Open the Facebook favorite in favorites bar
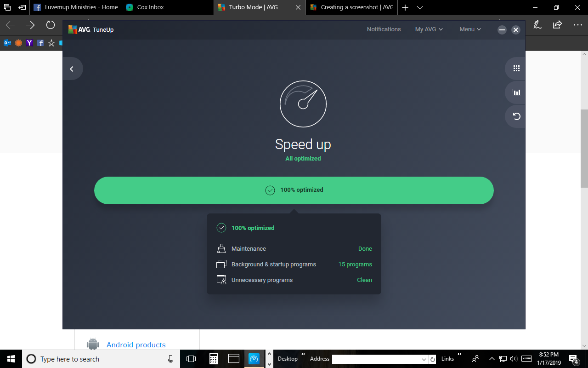The width and height of the screenshot is (588, 368). [x=40, y=43]
